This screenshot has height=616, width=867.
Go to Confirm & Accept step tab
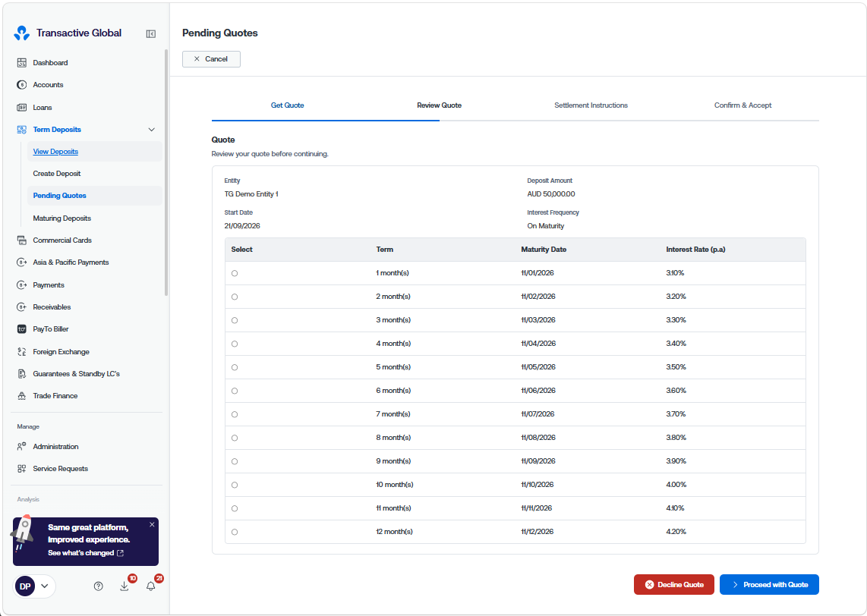click(742, 105)
